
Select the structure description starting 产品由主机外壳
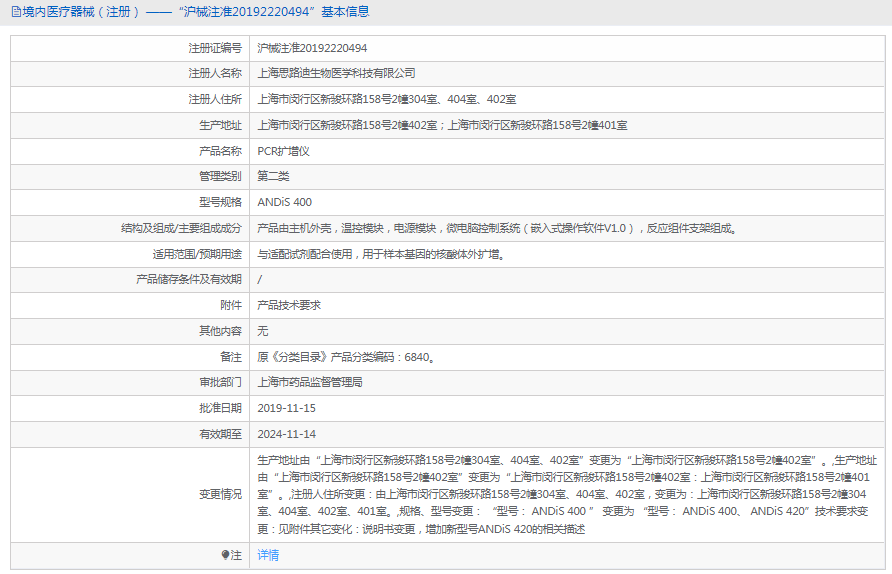tap(497, 229)
